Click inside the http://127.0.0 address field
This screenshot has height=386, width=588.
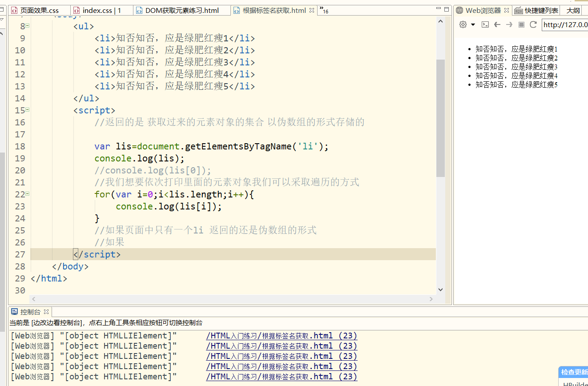pyautogui.click(x=564, y=25)
